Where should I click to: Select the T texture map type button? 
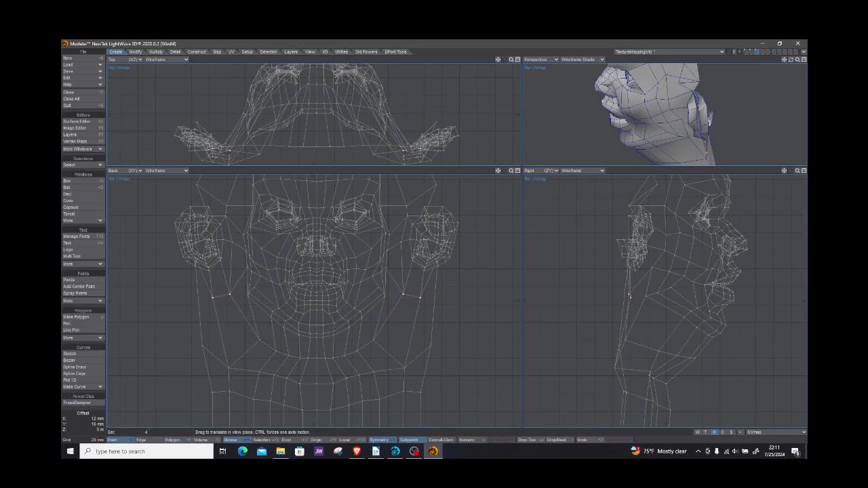pyautogui.click(x=705, y=432)
